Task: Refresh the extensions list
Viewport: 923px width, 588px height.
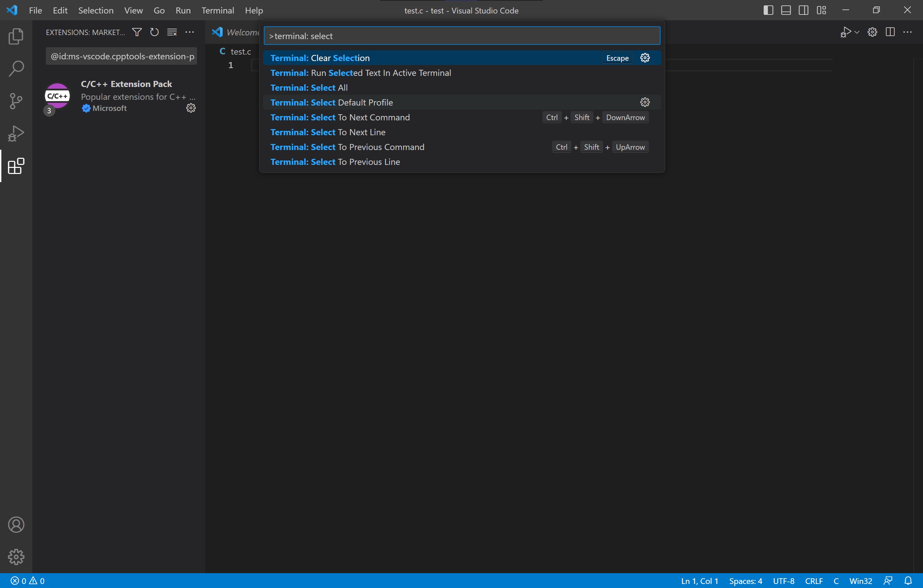Action: coord(154,32)
